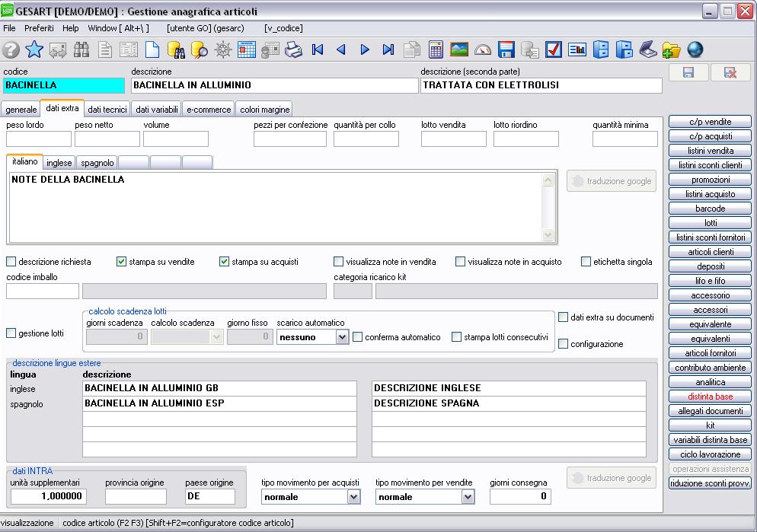Open favorites star icon in toolbar

point(34,50)
